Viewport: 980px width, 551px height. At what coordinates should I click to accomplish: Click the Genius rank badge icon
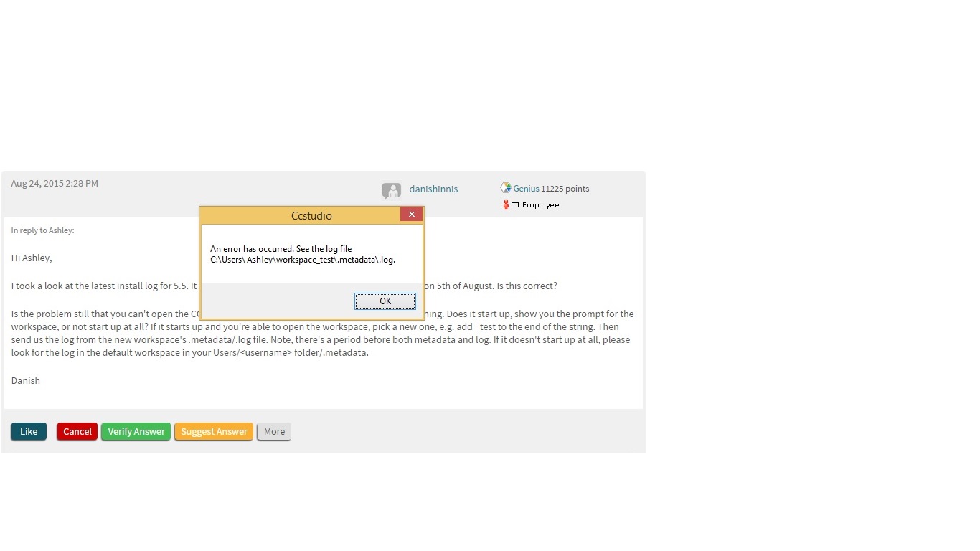point(506,188)
